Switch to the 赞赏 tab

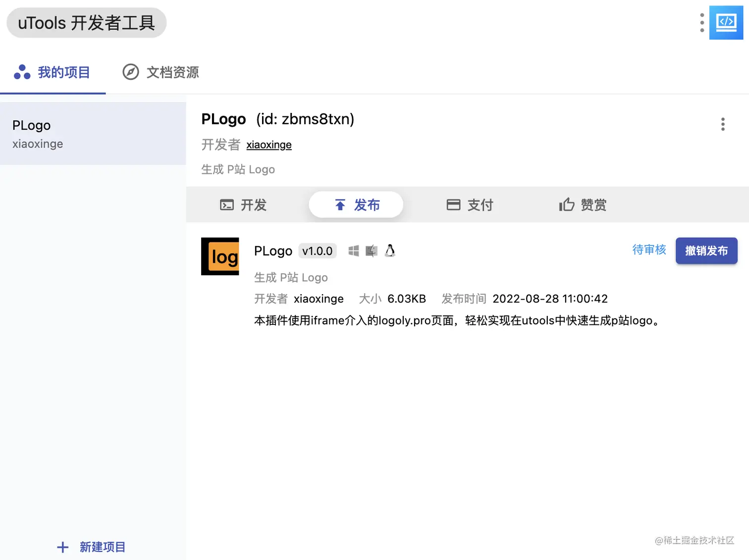[583, 204]
